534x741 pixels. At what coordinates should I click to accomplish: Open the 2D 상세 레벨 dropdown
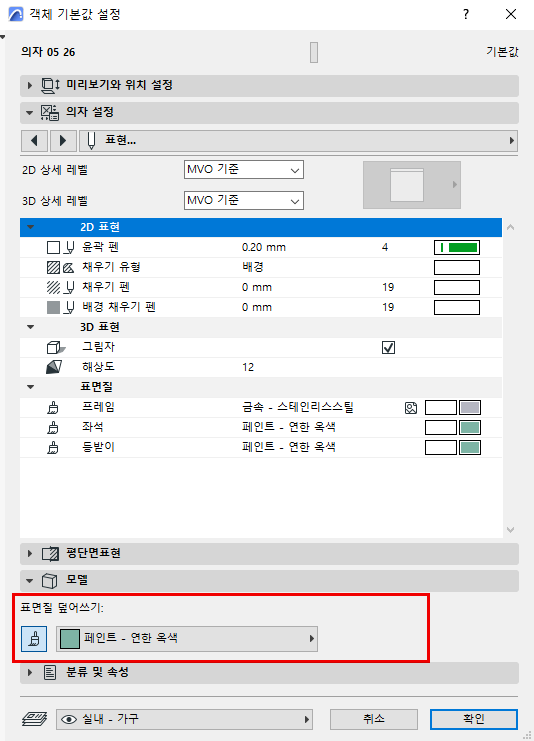[x=243, y=170]
